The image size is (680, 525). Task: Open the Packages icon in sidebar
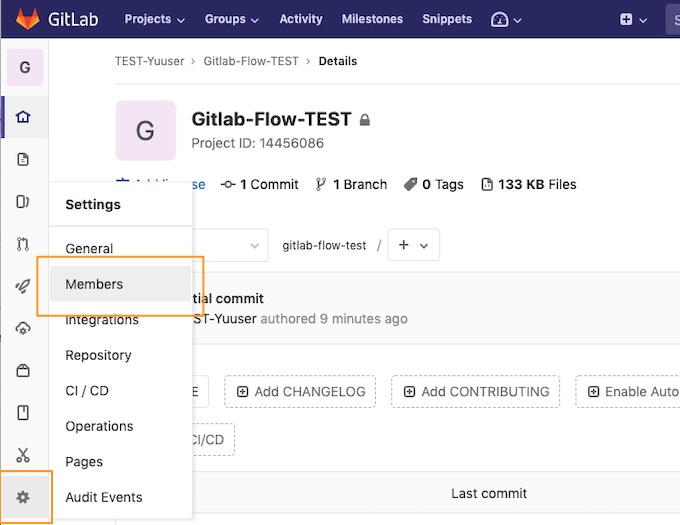tap(23, 371)
